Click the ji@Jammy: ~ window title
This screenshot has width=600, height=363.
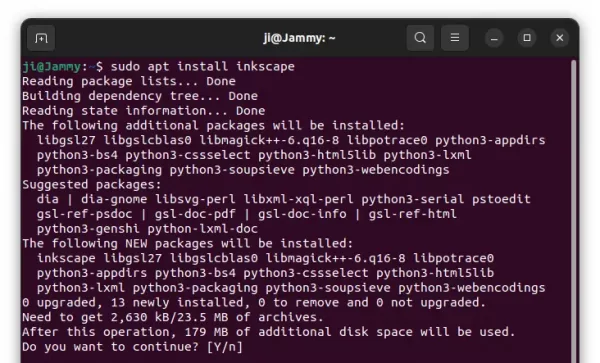[299, 38]
